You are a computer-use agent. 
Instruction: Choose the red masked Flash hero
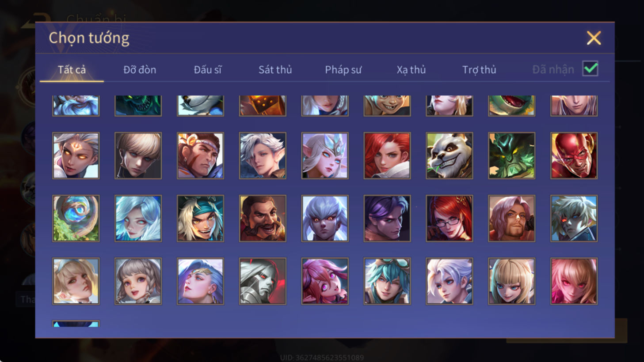point(574,156)
